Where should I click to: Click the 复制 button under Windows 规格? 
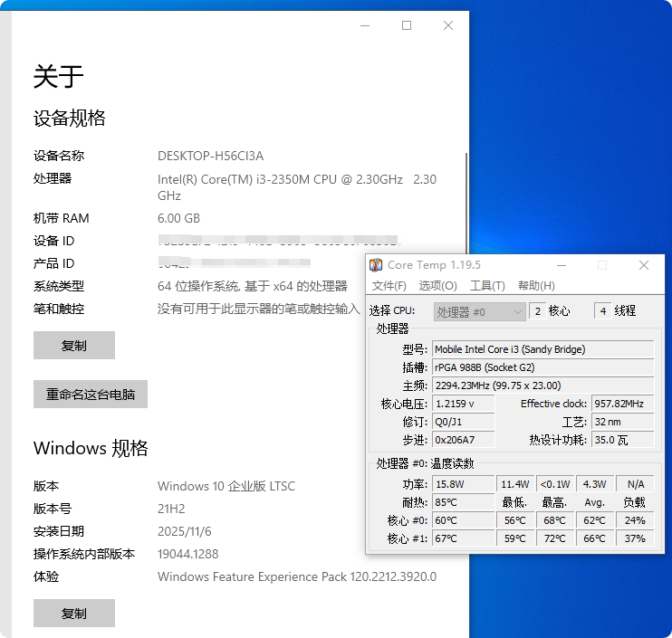coord(74,614)
